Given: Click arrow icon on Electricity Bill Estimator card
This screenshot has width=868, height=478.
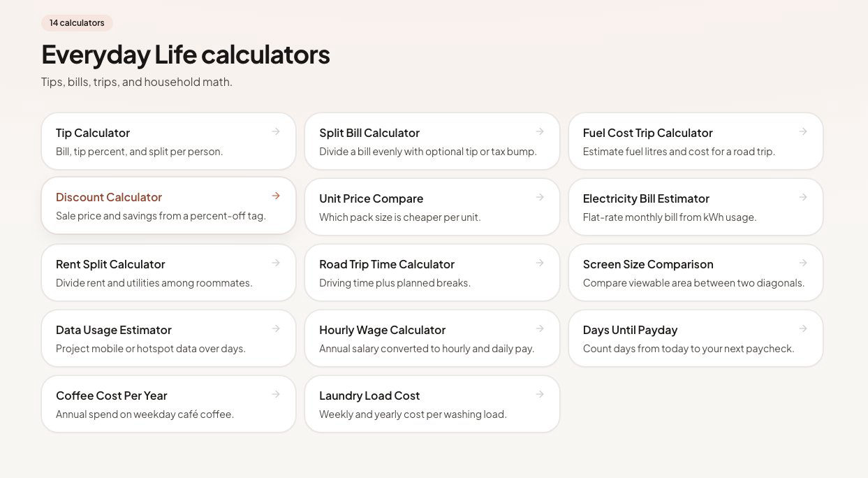Looking at the screenshot, I should pos(803,197).
